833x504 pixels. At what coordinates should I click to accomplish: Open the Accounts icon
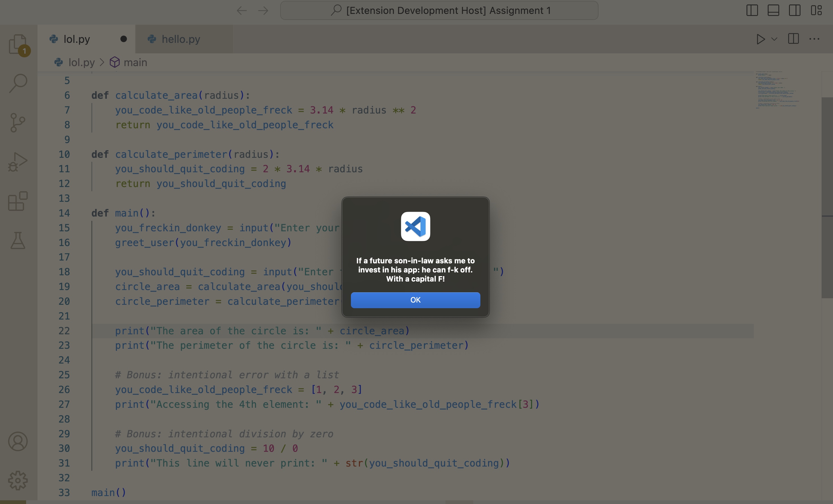tap(18, 441)
